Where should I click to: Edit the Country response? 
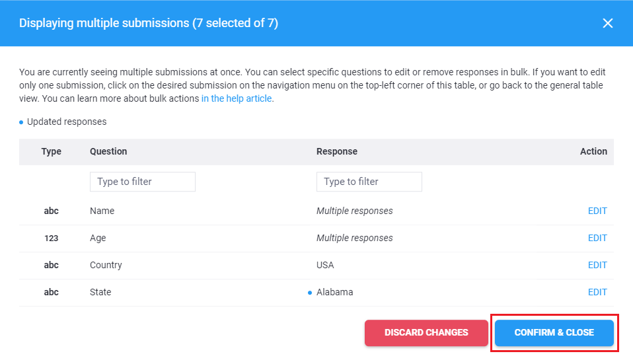(597, 266)
